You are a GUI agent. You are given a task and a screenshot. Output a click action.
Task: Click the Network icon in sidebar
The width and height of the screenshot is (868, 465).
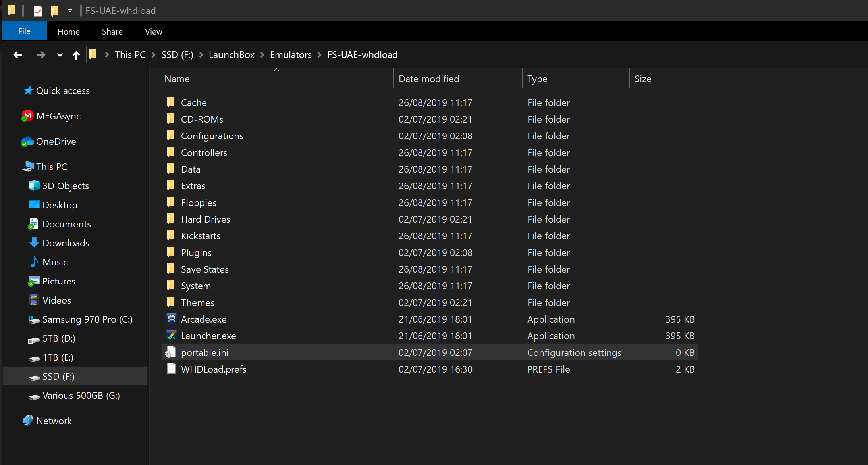[x=28, y=420]
